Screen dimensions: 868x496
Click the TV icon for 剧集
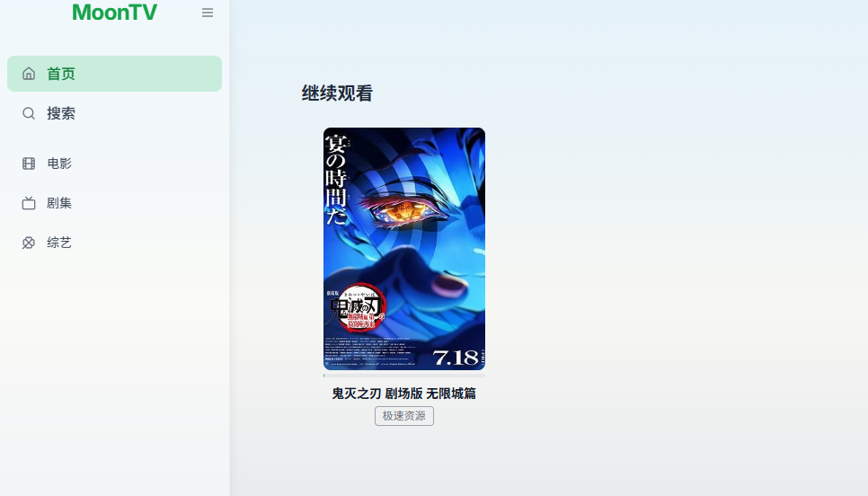coord(29,203)
